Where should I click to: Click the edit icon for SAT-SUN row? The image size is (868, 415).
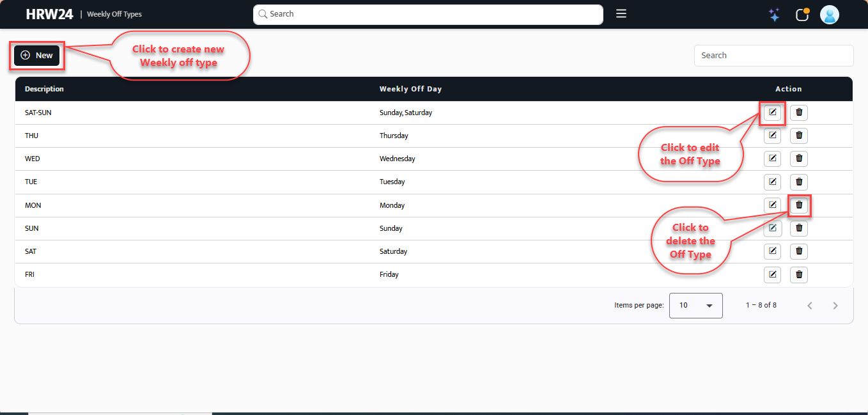[772, 113]
